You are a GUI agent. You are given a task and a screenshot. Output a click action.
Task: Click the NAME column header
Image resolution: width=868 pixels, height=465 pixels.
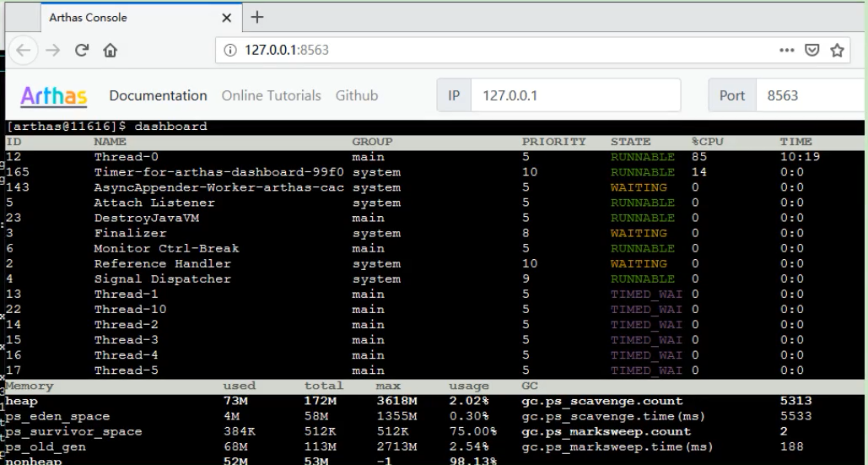pos(111,142)
